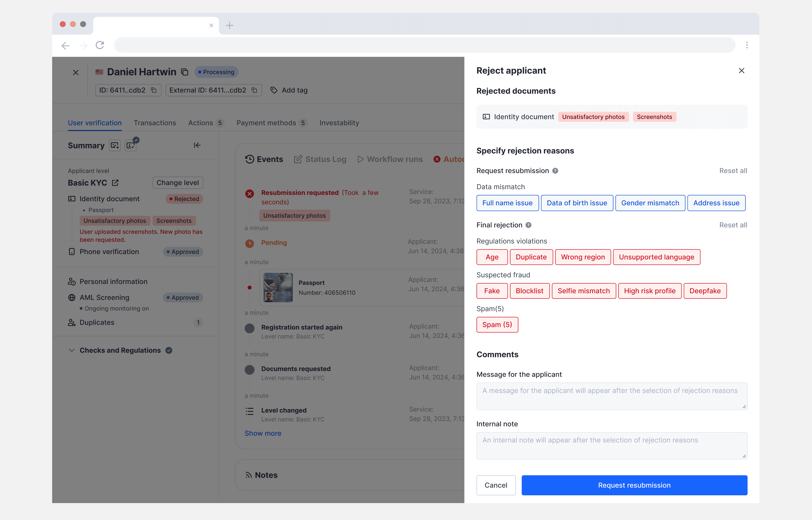
Task: Click the Add tag icon
Action: (x=274, y=90)
